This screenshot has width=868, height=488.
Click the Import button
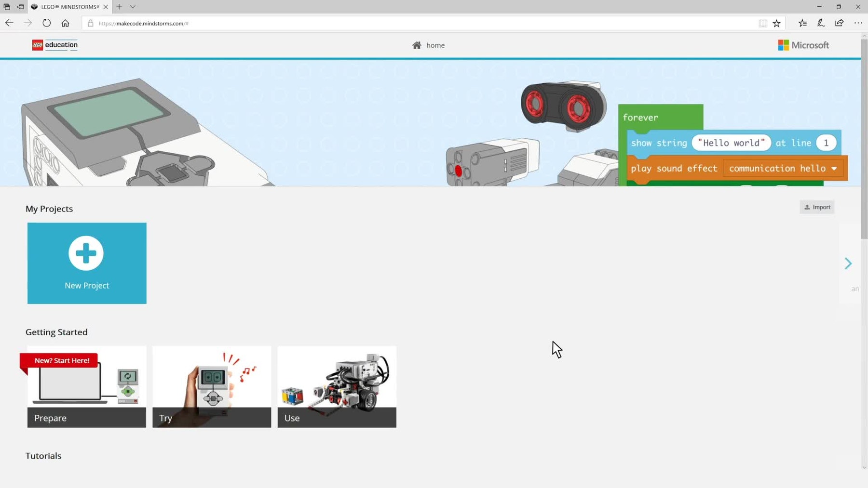coord(817,207)
